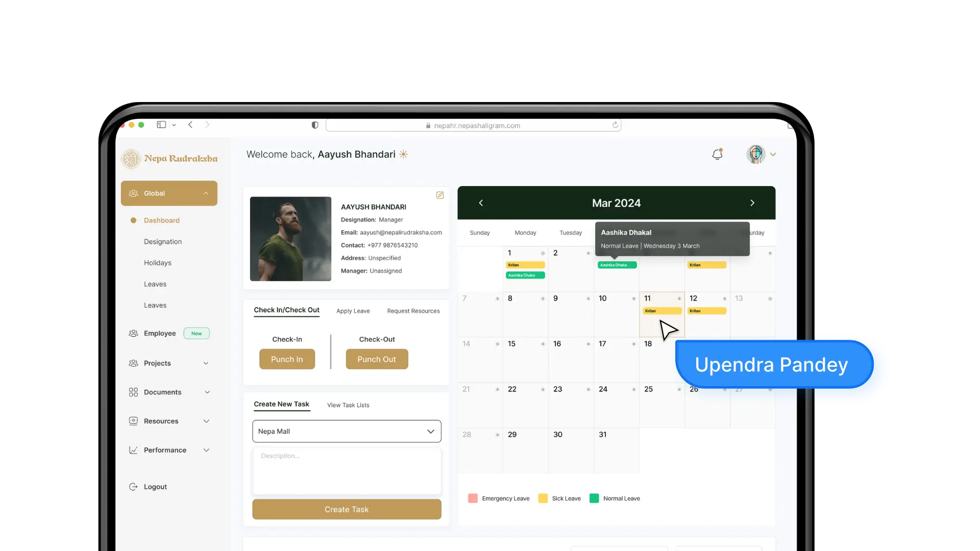
Task: Click the Logout icon
Action: (133, 486)
